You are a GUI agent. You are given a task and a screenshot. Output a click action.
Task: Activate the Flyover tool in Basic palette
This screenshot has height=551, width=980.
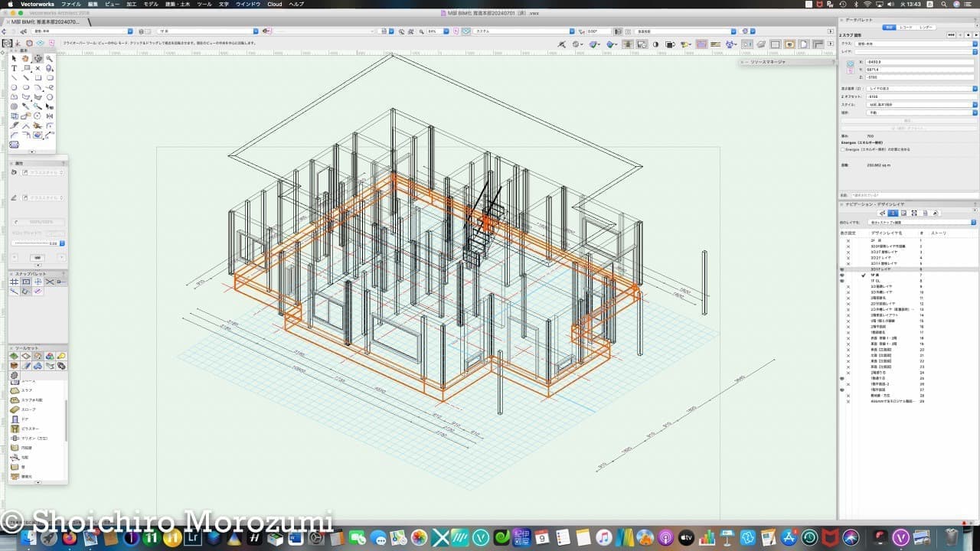[x=38, y=59]
